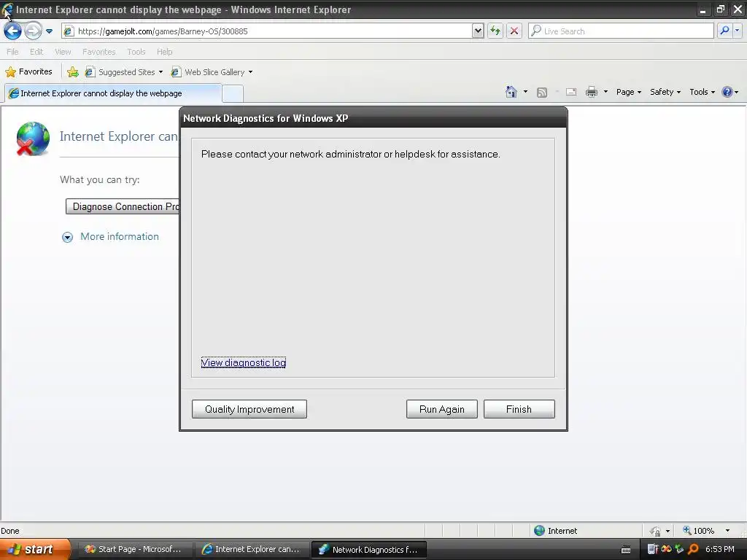Click the on-screen keyboard tray icon
Image resolution: width=747 pixels, height=560 pixels.
pyautogui.click(x=626, y=550)
